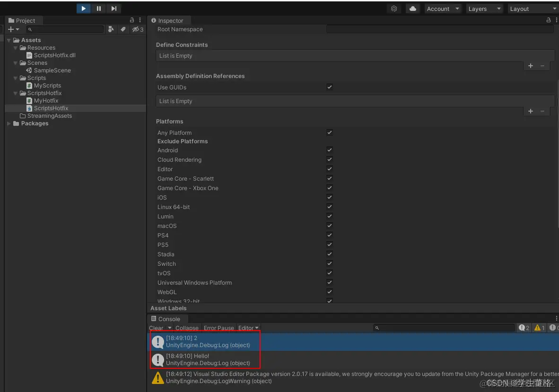The width and height of the screenshot is (559, 392).
Task: Open Console panel options menu
Action: pos(556,319)
